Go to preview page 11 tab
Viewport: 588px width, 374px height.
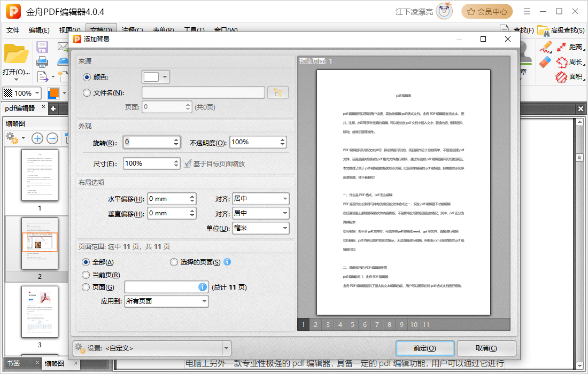click(426, 324)
